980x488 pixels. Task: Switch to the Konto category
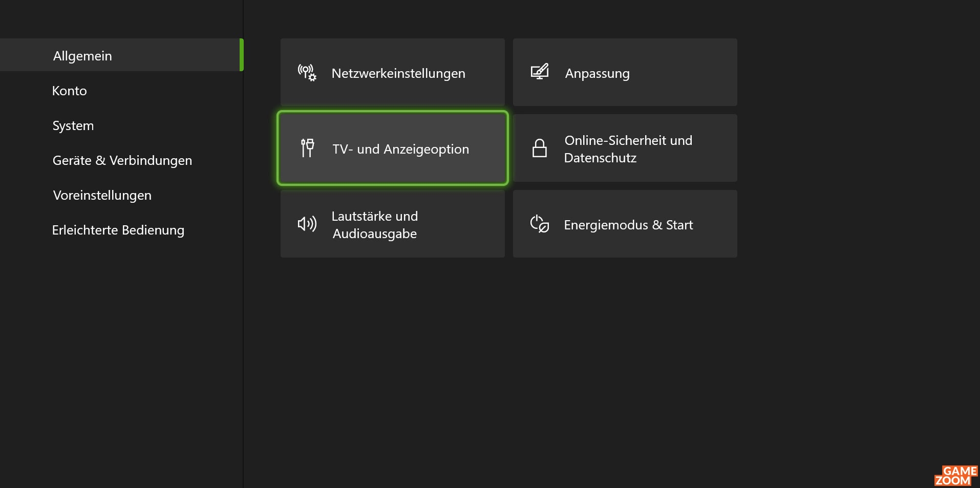pyautogui.click(x=70, y=91)
